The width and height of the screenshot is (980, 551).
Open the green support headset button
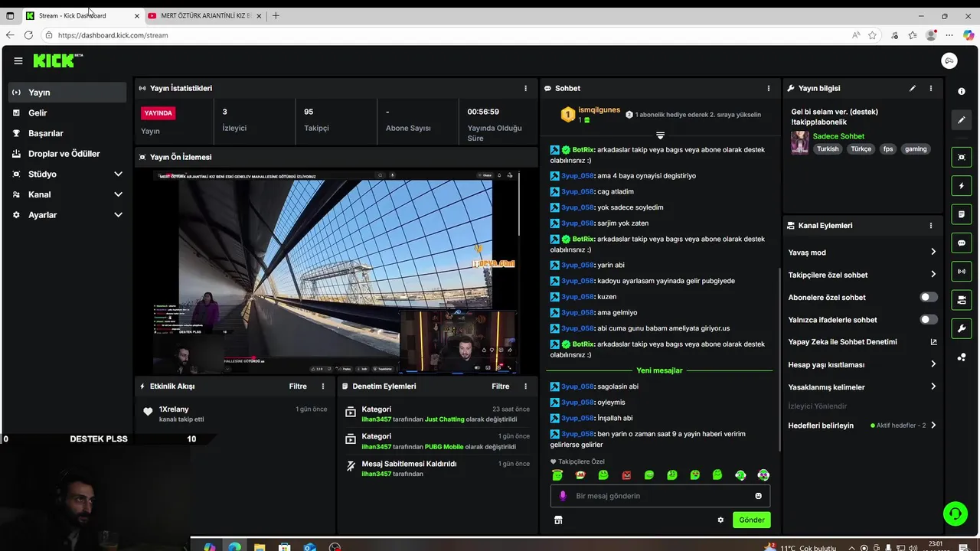point(955,513)
